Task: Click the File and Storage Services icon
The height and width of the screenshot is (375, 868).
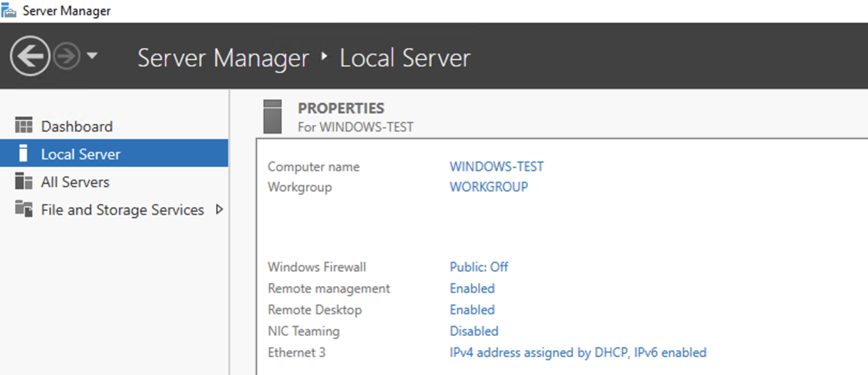Action: pos(24,210)
